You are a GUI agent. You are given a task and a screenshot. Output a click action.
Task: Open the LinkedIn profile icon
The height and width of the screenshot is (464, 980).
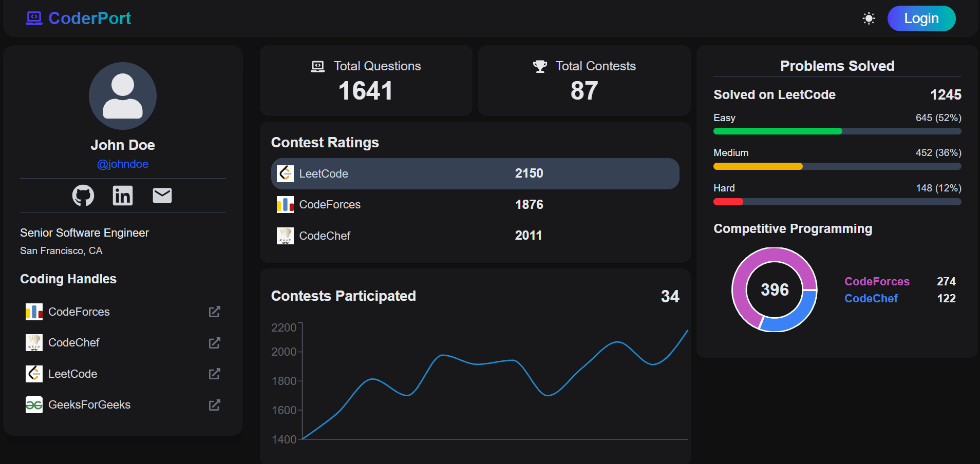pyautogui.click(x=123, y=196)
